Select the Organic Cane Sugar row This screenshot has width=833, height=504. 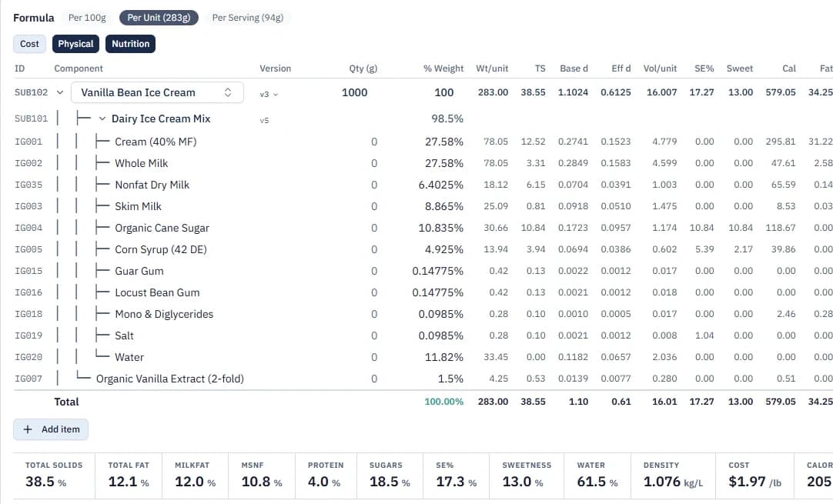coord(423,228)
